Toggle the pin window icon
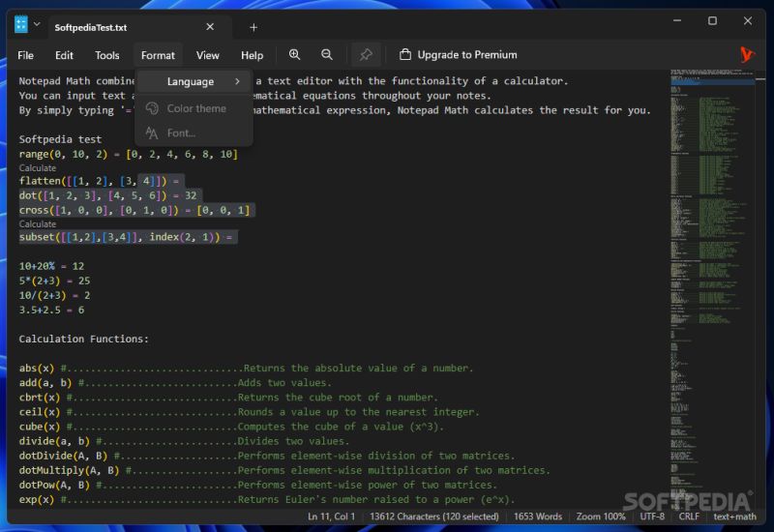 (x=366, y=55)
